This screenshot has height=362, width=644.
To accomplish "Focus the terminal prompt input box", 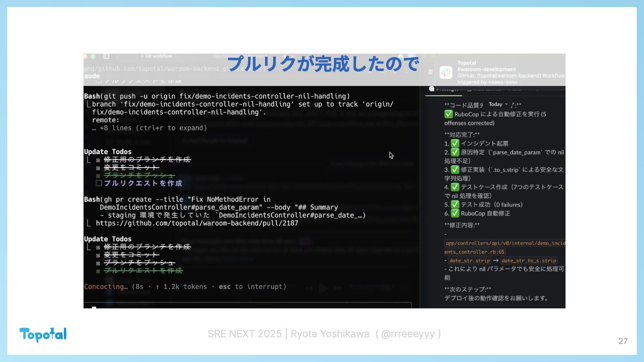I will pos(248,305).
